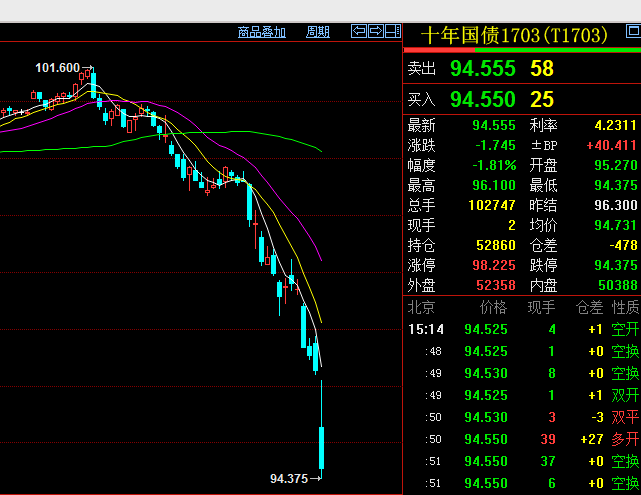Select the tick row marked 双开
Image resolution: width=641 pixels, height=495 pixels.
pos(522,395)
